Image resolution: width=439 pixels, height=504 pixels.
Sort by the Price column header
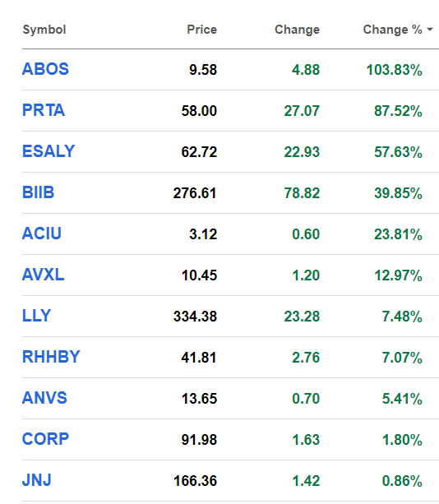point(201,30)
